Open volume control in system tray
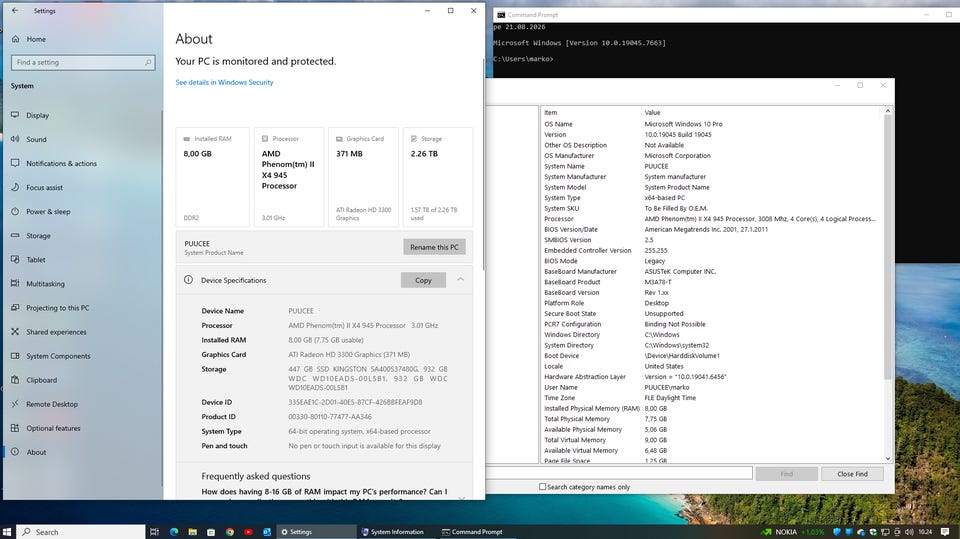Screen dimensions: 960x539 909,532
